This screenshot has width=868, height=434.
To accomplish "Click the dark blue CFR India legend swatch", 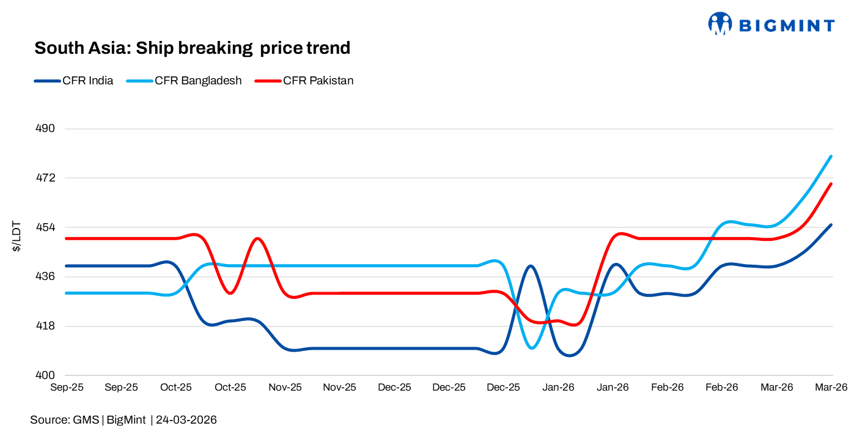I will (x=46, y=81).
